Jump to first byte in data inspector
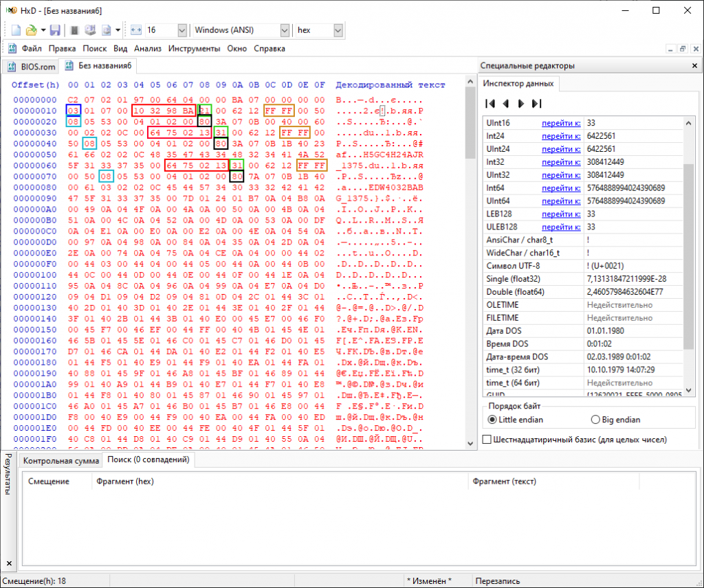This screenshot has height=588, width=704. pos(490,104)
